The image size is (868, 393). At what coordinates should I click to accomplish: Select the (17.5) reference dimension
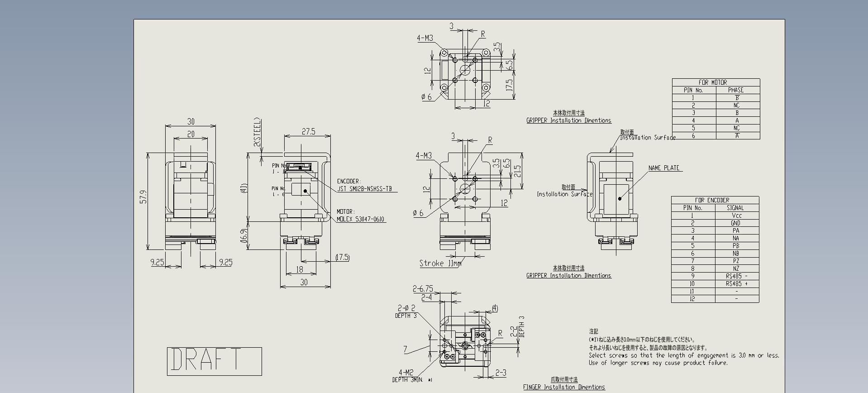(343, 258)
